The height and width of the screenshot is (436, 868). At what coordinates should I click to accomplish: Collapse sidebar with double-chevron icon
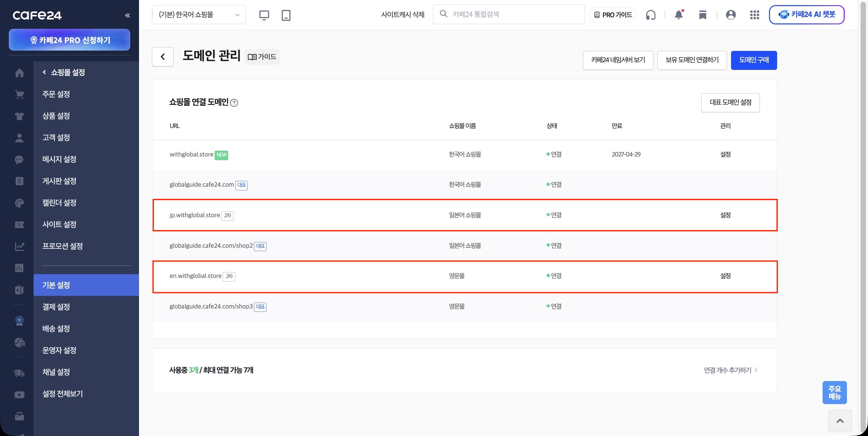tap(127, 15)
